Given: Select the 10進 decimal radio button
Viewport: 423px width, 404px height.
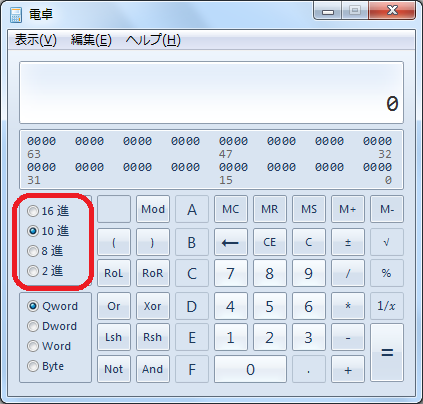Looking at the screenshot, I should coord(48,231).
